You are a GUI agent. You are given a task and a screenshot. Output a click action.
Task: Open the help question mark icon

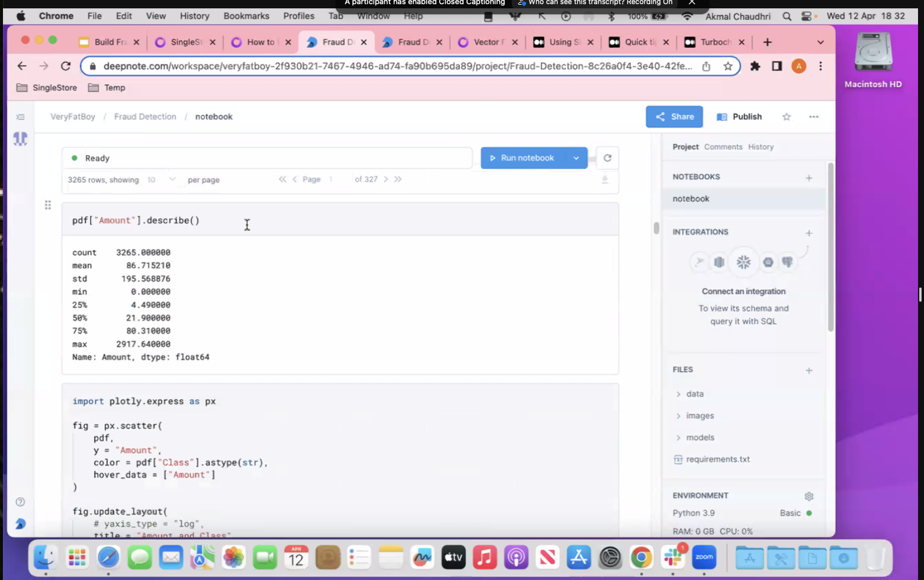20,502
